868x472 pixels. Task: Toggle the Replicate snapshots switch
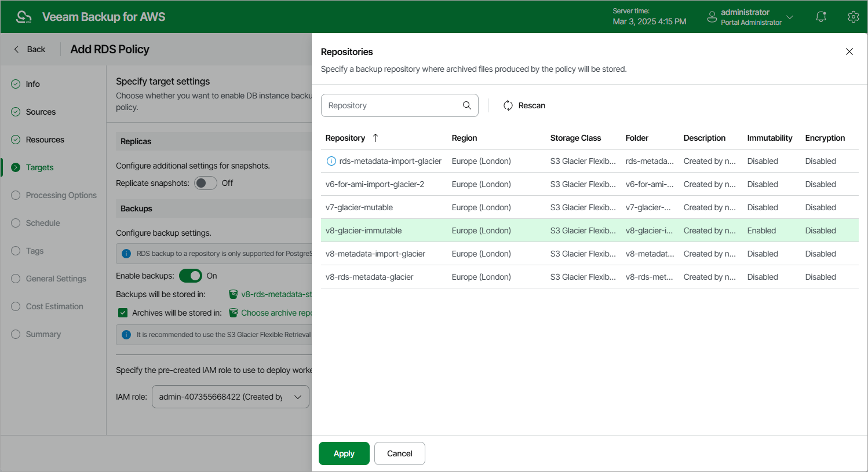point(205,183)
